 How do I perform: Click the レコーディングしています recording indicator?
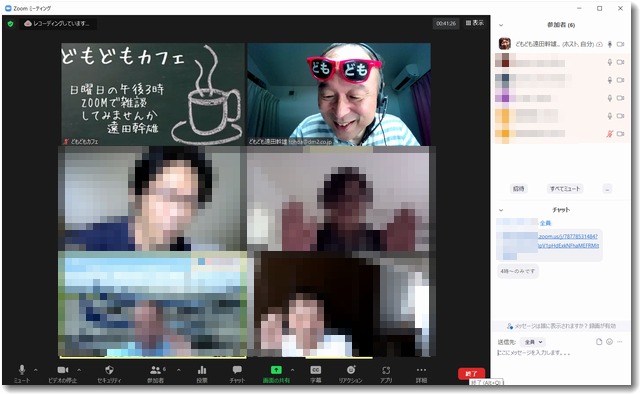(58, 24)
